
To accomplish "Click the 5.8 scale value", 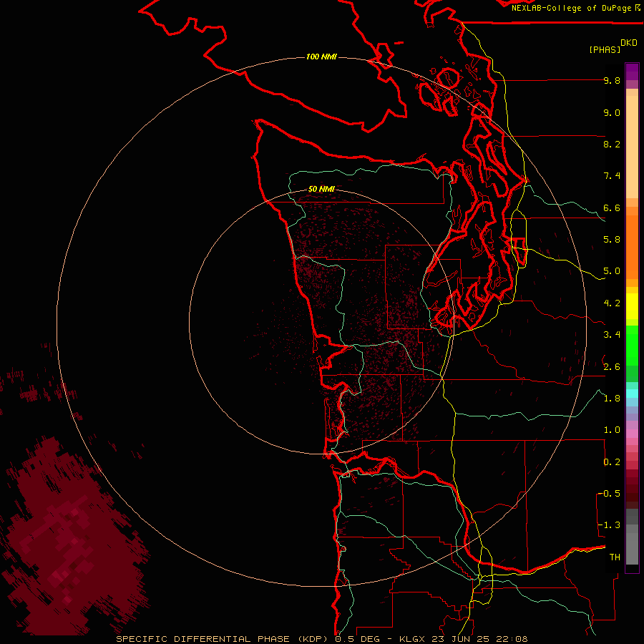I will [612, 240].
